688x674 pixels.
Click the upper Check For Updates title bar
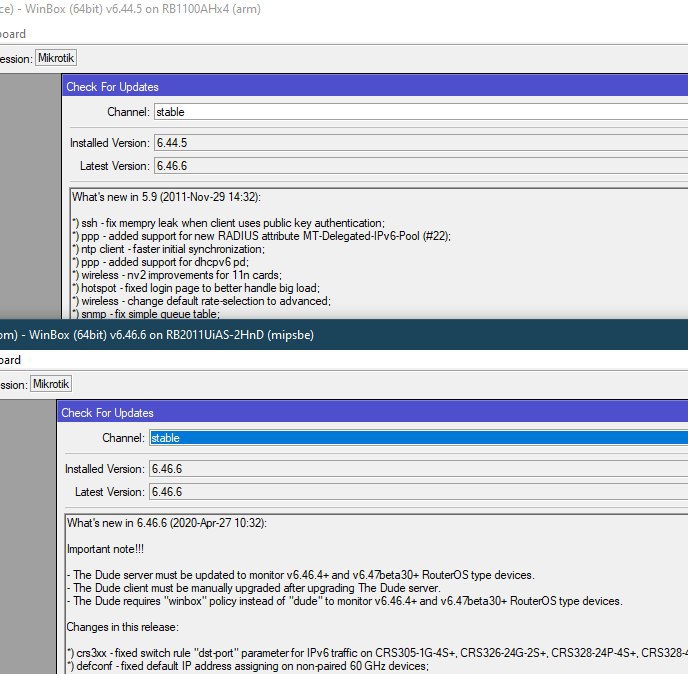[x=375, y=86]
